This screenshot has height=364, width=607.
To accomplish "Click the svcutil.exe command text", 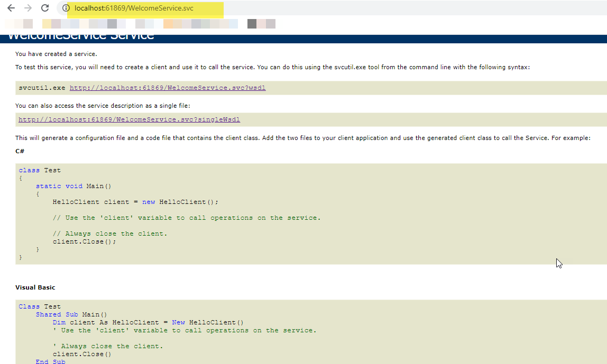I will click(42, 88).
